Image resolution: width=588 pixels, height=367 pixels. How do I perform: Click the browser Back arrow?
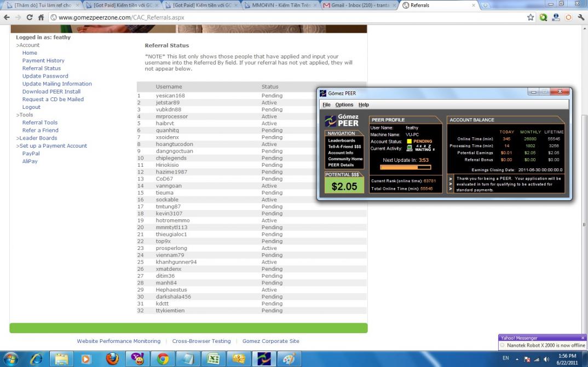point(7,17)
